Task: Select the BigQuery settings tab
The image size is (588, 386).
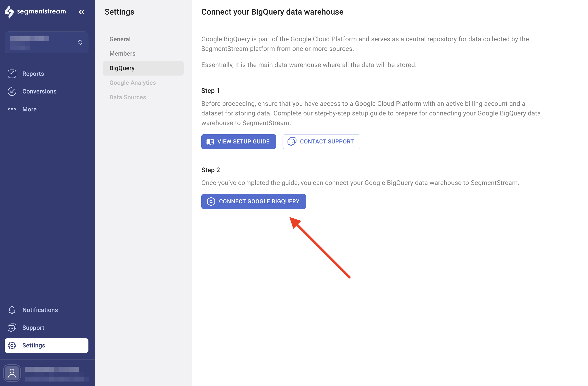Action: click(143, 68)
